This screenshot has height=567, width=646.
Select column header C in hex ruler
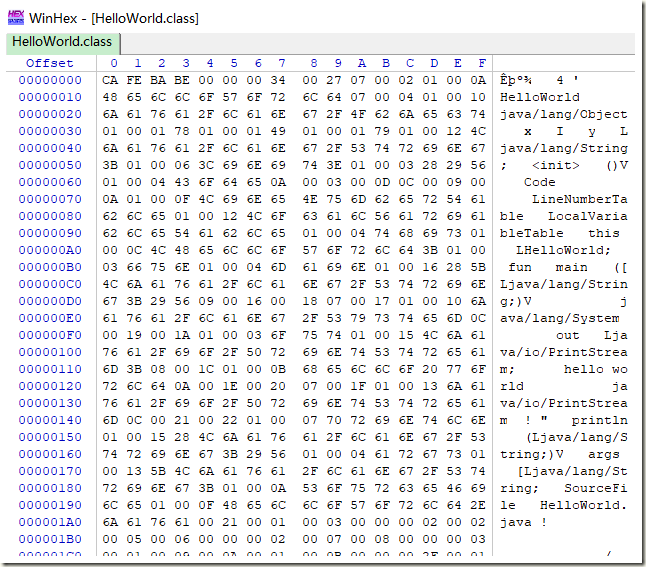pos(410,63)
